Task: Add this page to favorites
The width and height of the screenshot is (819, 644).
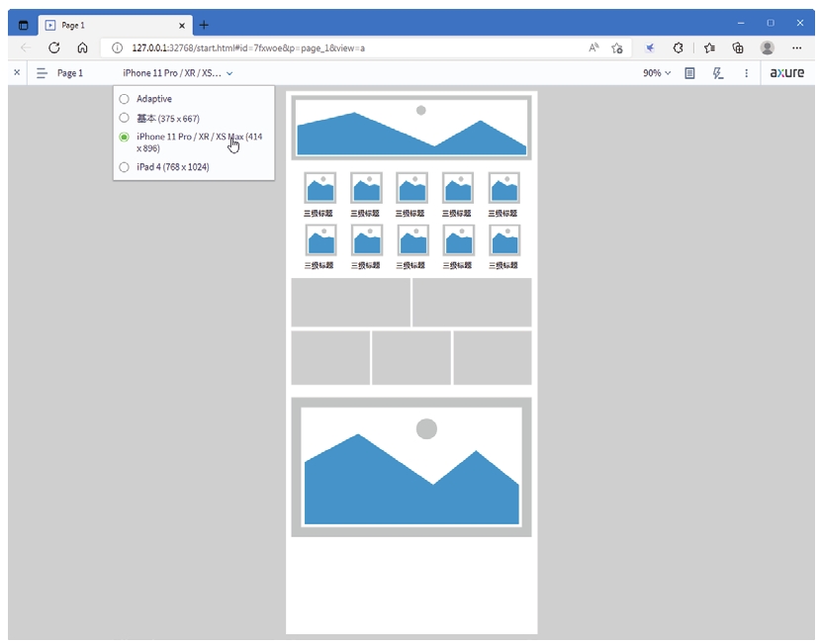Action: 617,47
